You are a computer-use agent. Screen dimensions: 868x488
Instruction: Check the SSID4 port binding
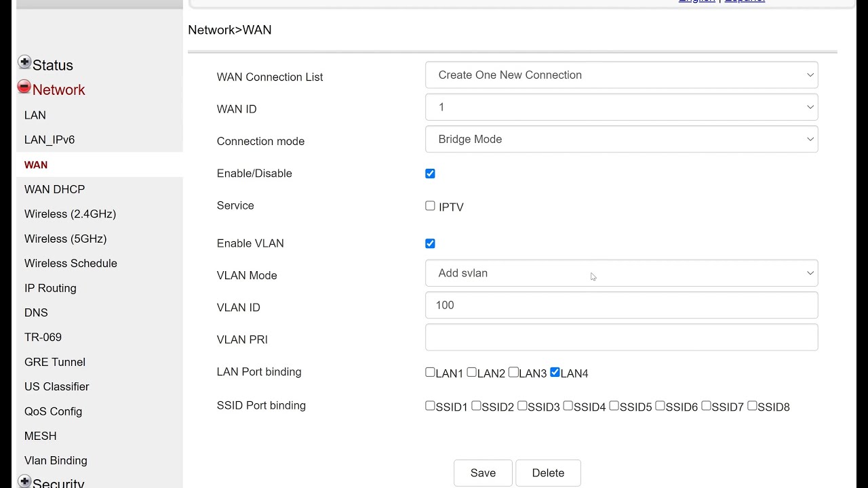tap(568, 406)
